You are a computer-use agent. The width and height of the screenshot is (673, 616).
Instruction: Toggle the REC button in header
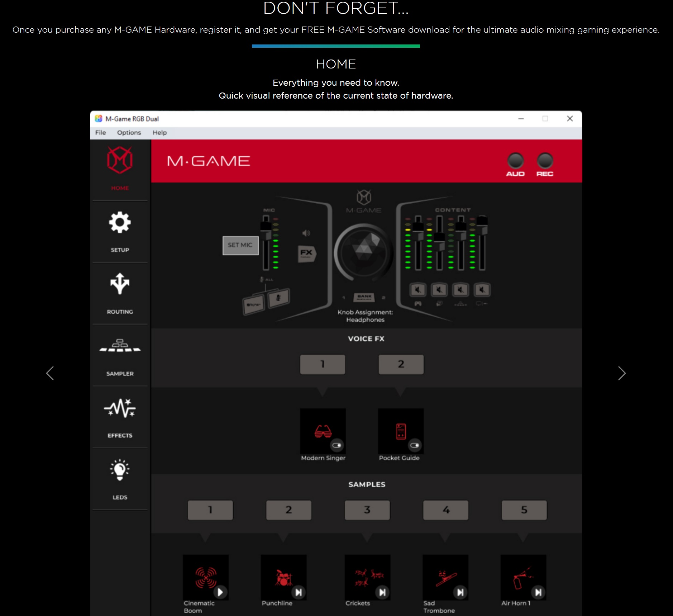point(545,161)
